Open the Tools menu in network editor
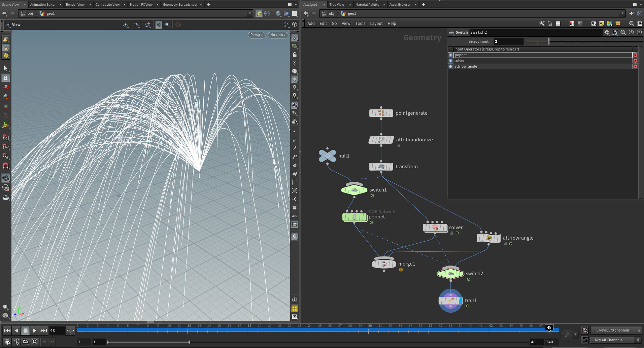Viewport: 644px width, 348px height. 360,24
